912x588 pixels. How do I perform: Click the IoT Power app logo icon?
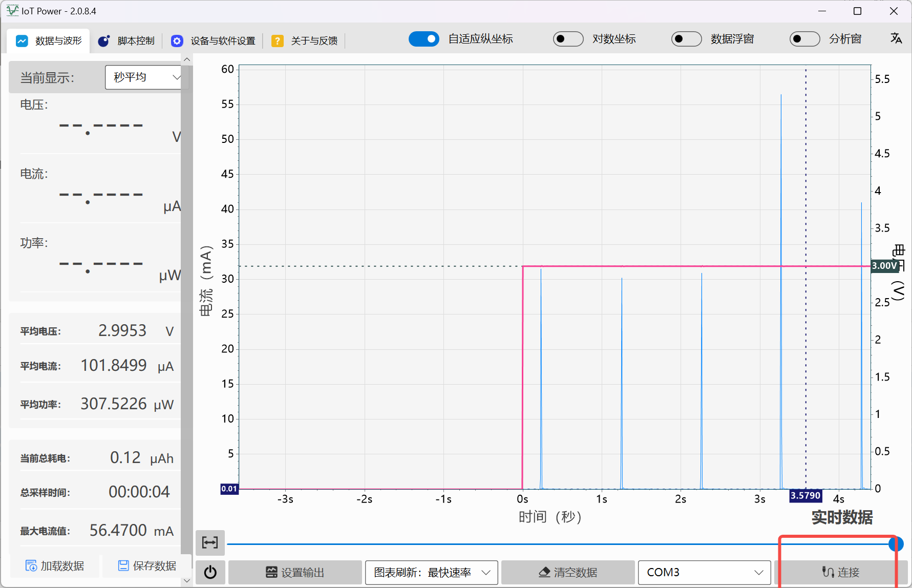click(x=12, y=11)
